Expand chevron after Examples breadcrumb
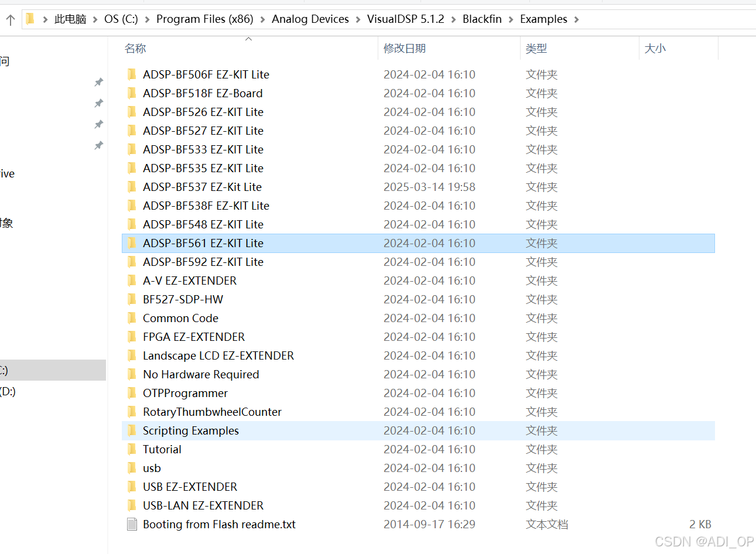This screenshot has height=554, width=756. point(576,19)
